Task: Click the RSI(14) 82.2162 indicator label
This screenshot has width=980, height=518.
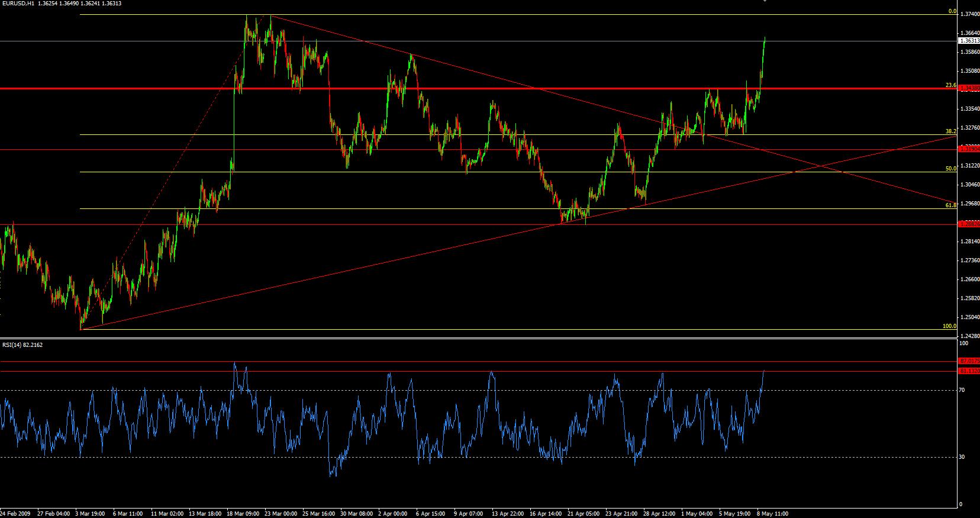Action: 22,345
